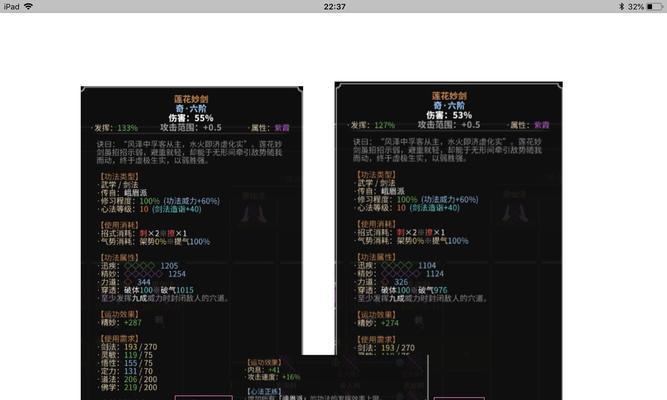Screen dimensions: 667x400
Task: Tap the 悟性 155 / 75 requirement
Action: pos(127,363)
